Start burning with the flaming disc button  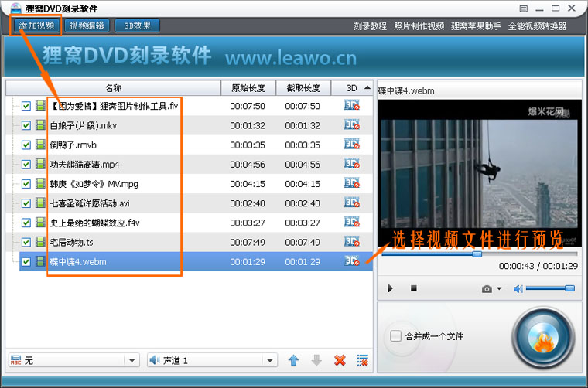click(543, 339)
